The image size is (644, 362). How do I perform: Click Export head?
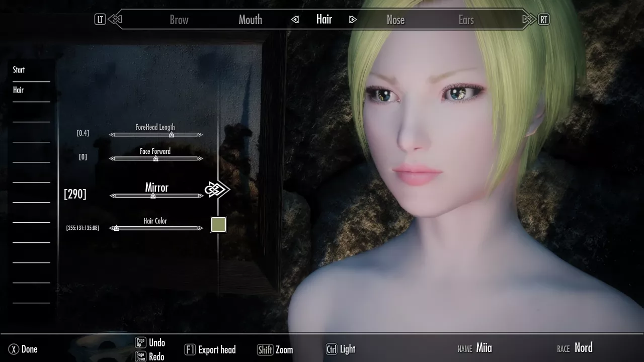[x=217, y=349]
